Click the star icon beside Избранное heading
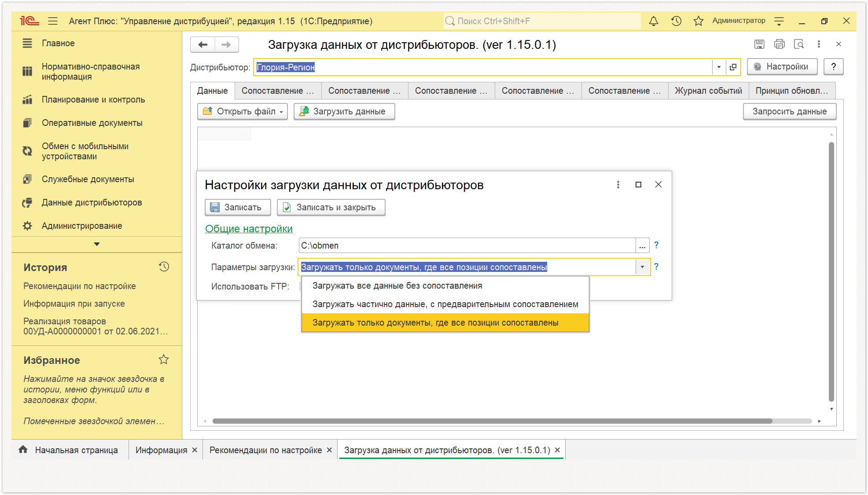Image resolution: width=868 pixels, height=495 pixels. coord(164,359)
